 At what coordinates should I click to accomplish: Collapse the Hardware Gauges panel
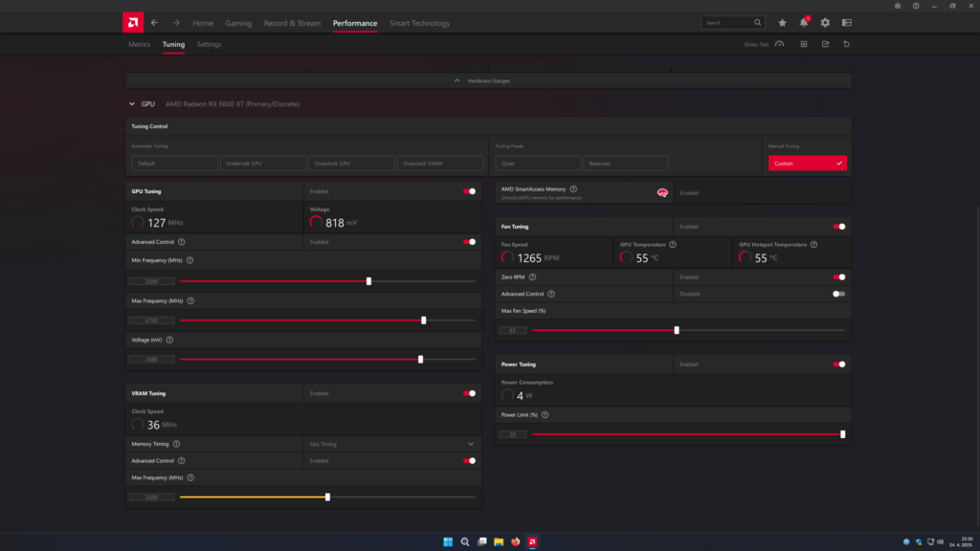click(x=488, y=80)
